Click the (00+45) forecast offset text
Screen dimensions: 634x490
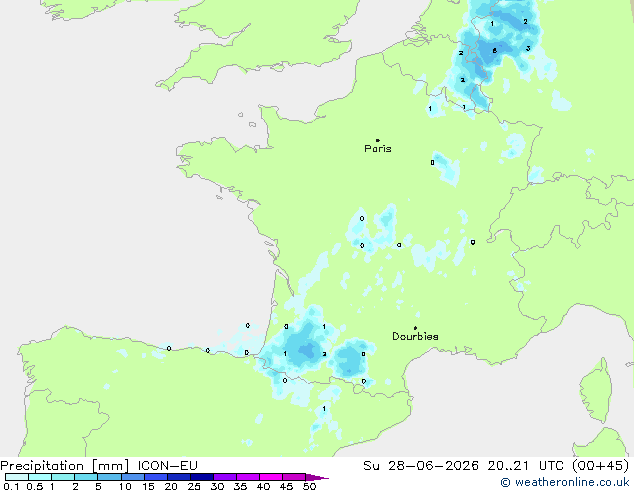(600, 466)
